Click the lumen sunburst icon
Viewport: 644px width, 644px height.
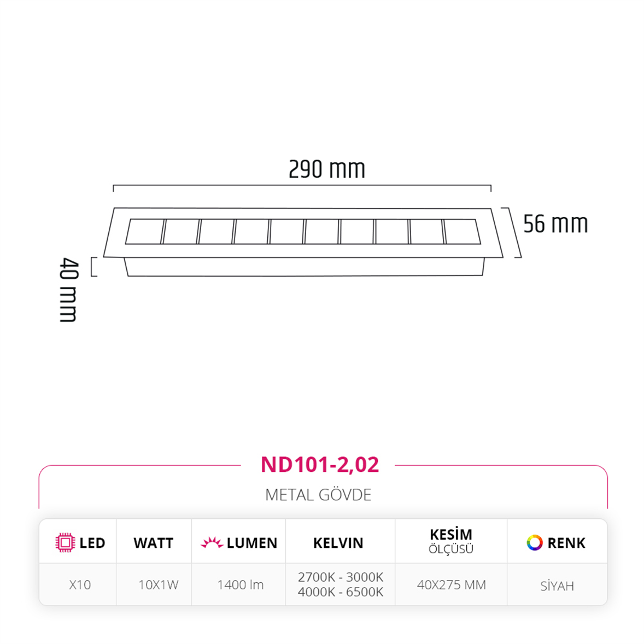(x=212, y=542)
